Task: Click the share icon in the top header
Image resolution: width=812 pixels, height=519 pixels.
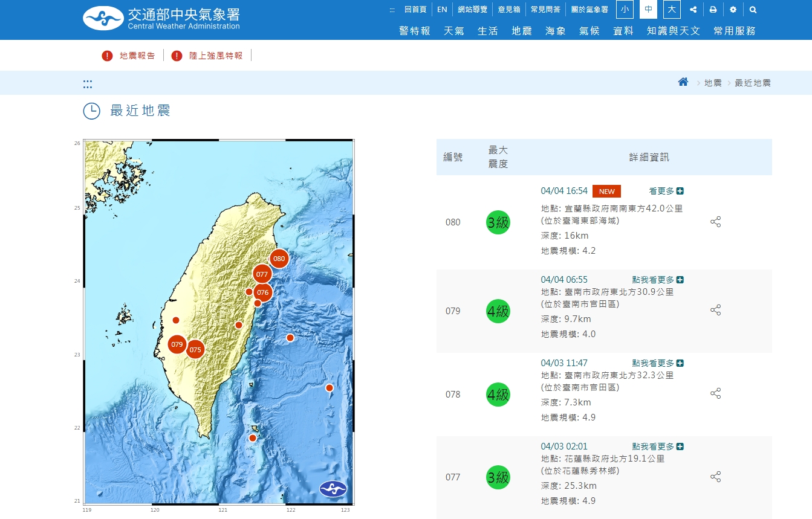Action: coord(693,10)
